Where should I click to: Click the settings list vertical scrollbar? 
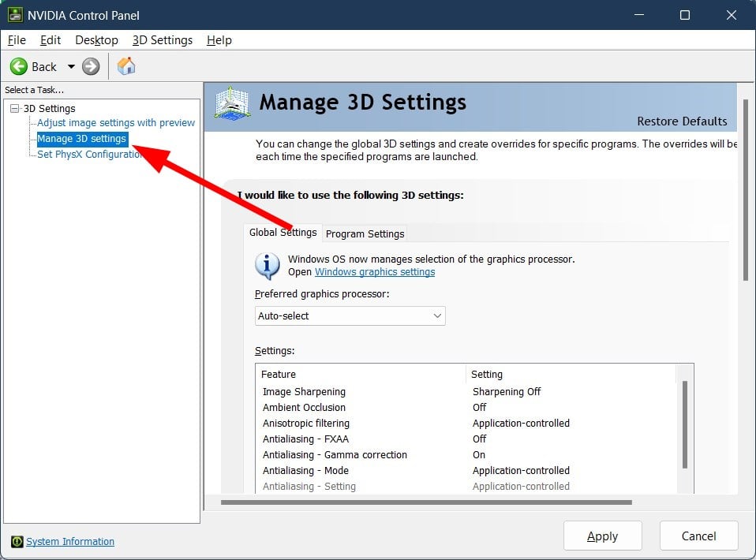[685, 424]
